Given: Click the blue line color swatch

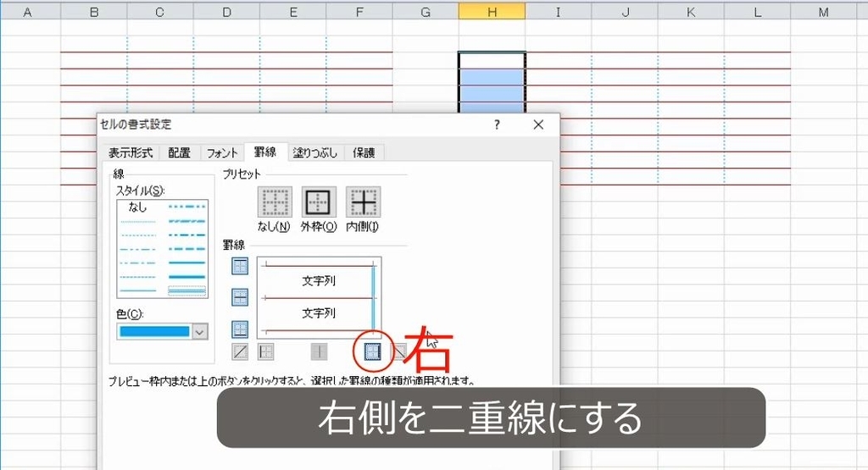Looking at the screenshot, I should pos(154,332).
